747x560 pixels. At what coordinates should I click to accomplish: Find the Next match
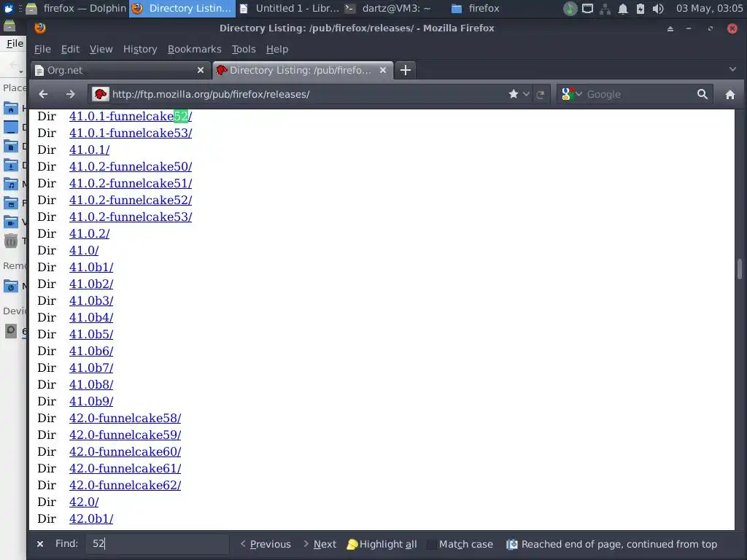(320, 544)
